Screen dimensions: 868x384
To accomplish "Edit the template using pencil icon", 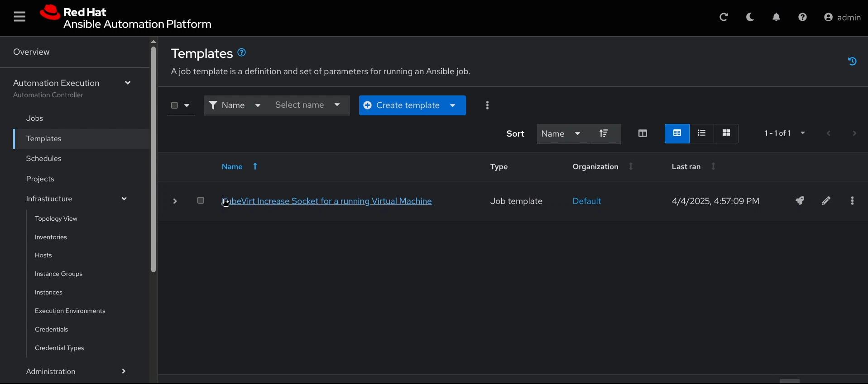I will click(826, 201).
